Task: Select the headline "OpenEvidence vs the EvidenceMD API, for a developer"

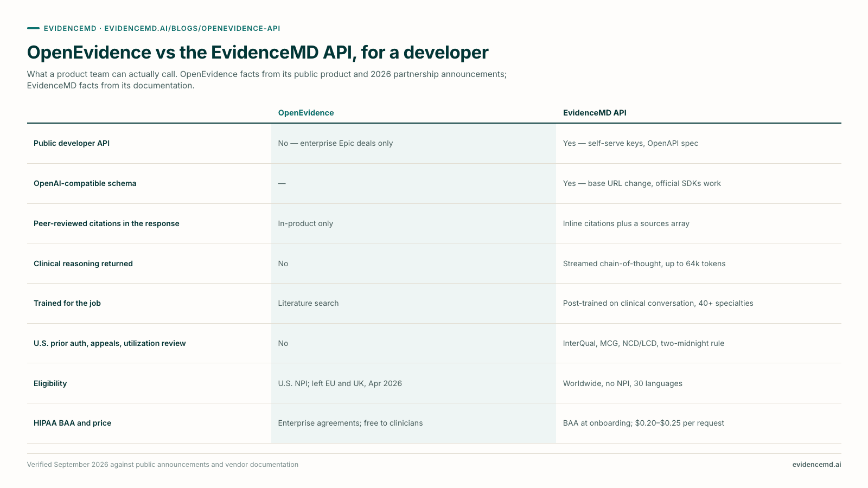Action: point(258,53)
